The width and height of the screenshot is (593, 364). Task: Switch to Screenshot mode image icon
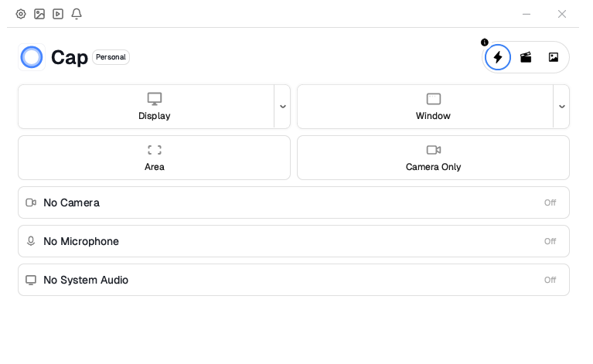554,57
